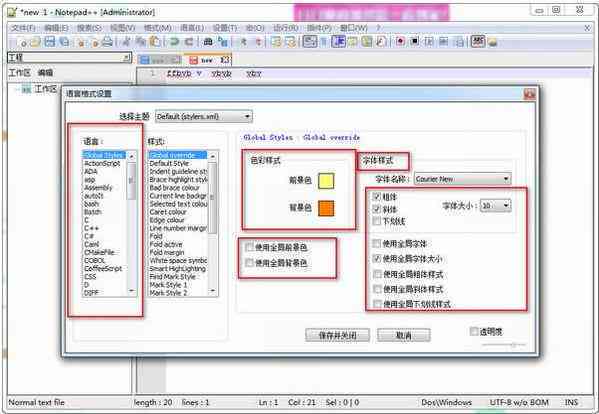The image size is (599, 414).
Task: Click the language list scroll-down arrow
Action: click(x=132, y=291)
